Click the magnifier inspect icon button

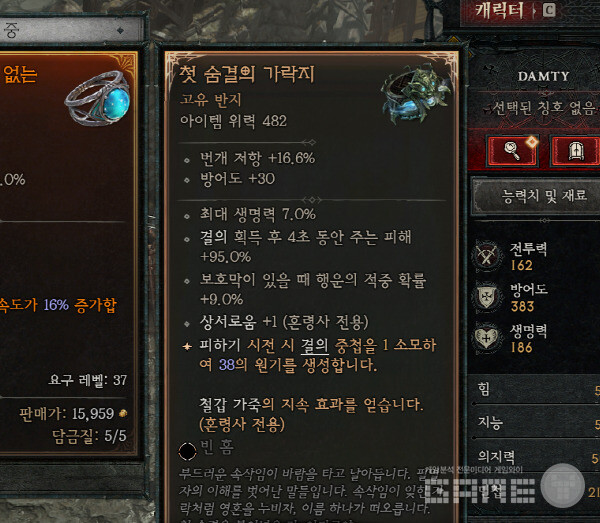click(512, 151)
